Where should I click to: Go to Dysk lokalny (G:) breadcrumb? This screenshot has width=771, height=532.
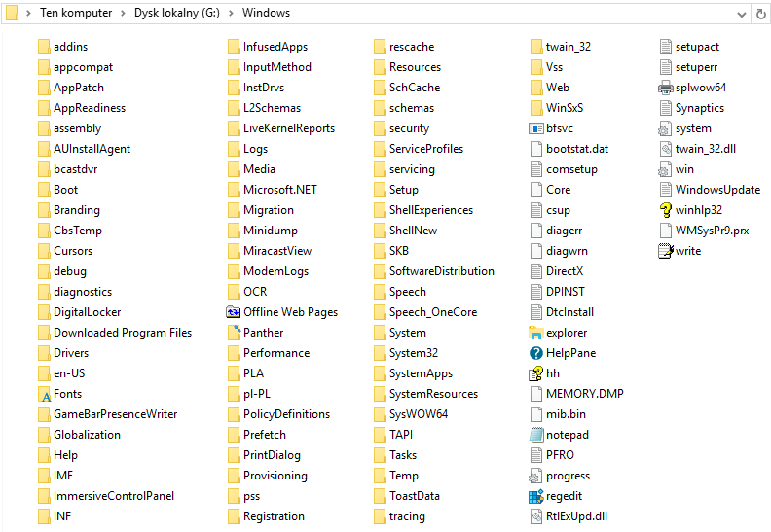tap(177, 13)
